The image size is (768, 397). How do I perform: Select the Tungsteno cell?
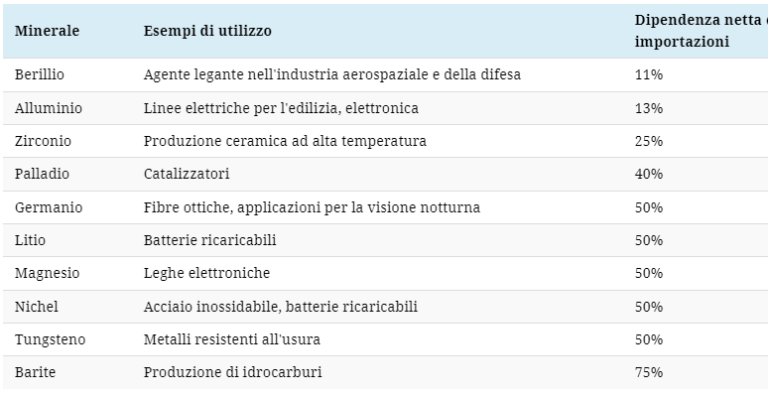point(50,340)
